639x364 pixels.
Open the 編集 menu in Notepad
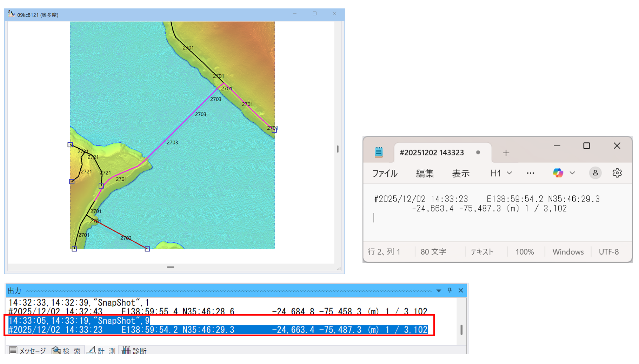(x=425, y=174)
